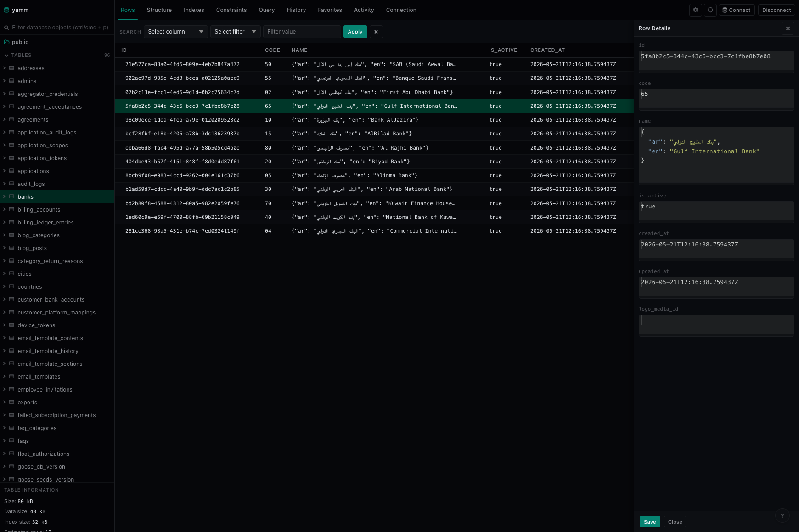Click the table icon beside banks
799x532 pixels.
pos(11,196)
